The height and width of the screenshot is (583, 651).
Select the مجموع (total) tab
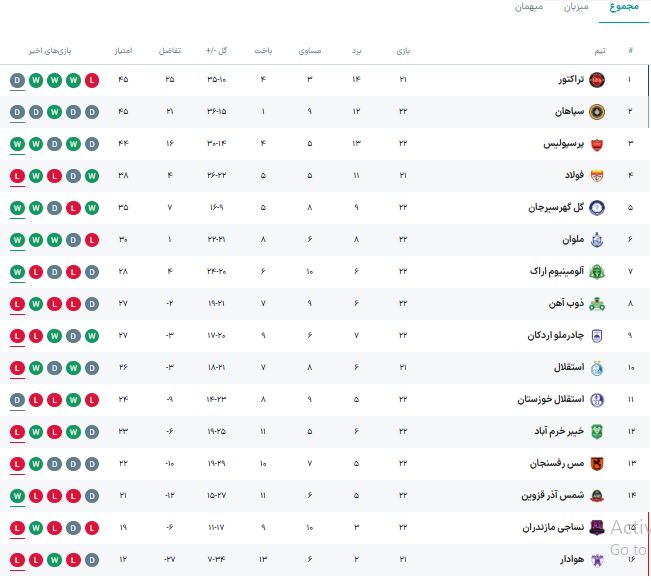click(623, 8)
